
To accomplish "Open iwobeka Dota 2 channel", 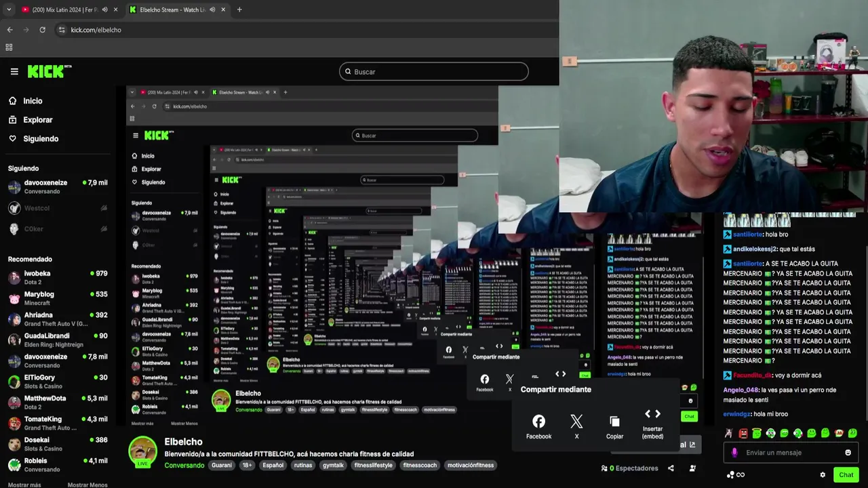I will (58, 278).
